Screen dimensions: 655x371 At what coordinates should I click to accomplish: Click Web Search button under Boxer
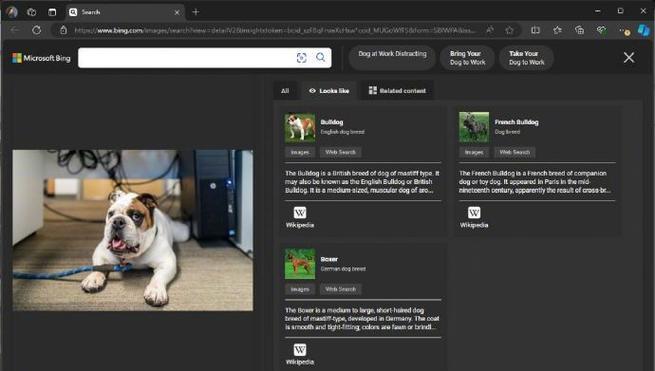pyautogui.click(x=340, y=289)
